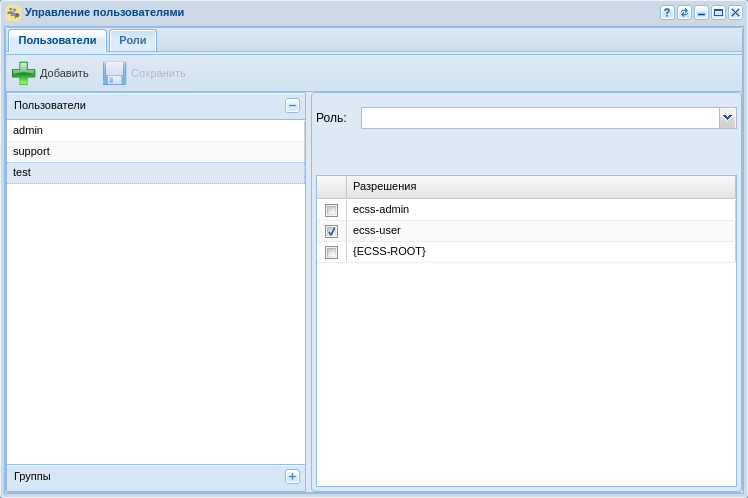Enable the ecss-admin permission checkbox

331,210
